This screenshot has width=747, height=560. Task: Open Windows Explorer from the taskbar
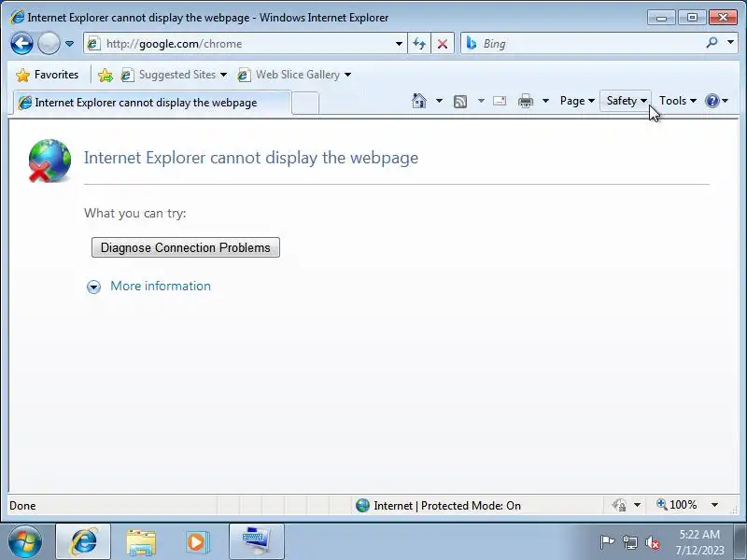coord(141,542)
